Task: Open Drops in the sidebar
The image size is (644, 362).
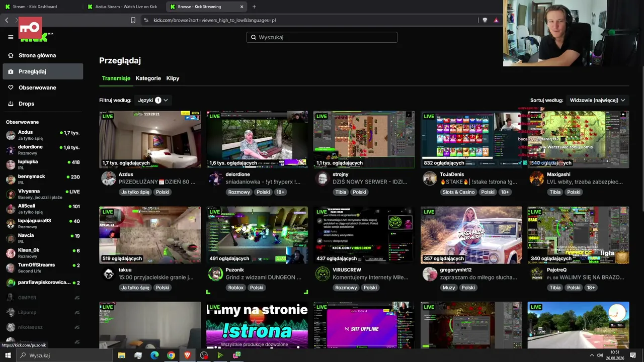Action: click(43, 104)
